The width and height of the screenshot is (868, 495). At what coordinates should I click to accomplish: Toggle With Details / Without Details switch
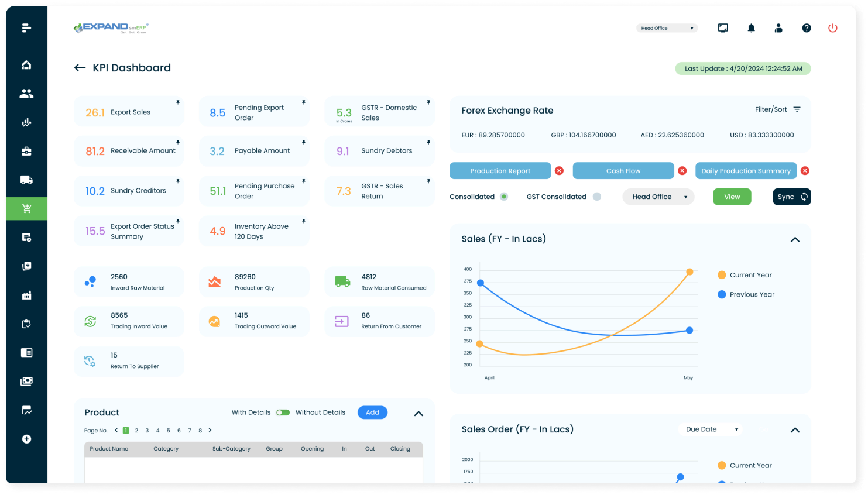point(283,412)
